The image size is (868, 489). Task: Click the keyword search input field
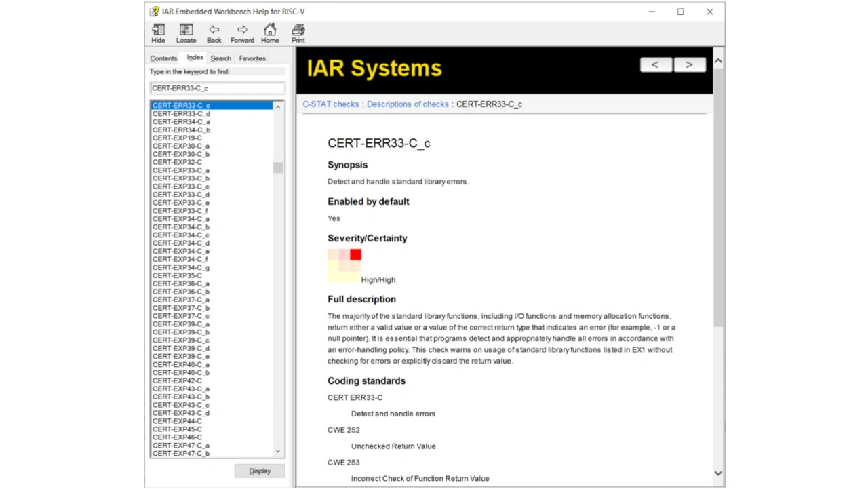[217, 88]
